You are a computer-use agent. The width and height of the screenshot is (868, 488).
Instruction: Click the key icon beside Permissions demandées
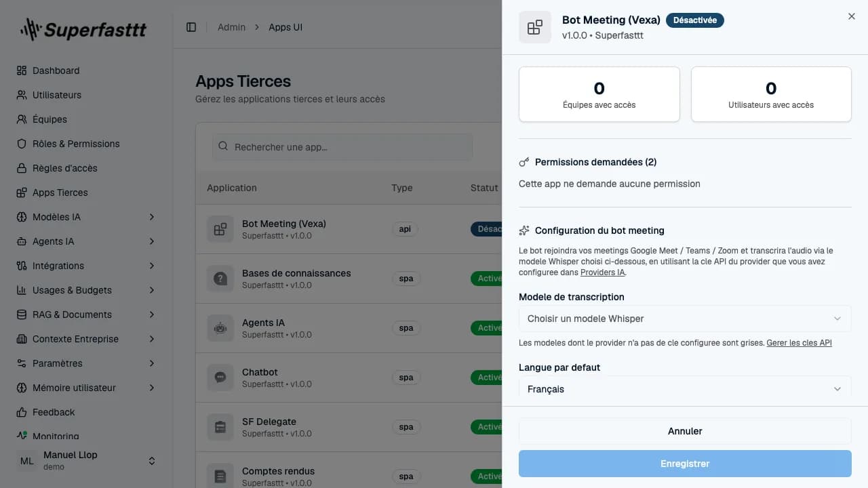tap(524, 162)
